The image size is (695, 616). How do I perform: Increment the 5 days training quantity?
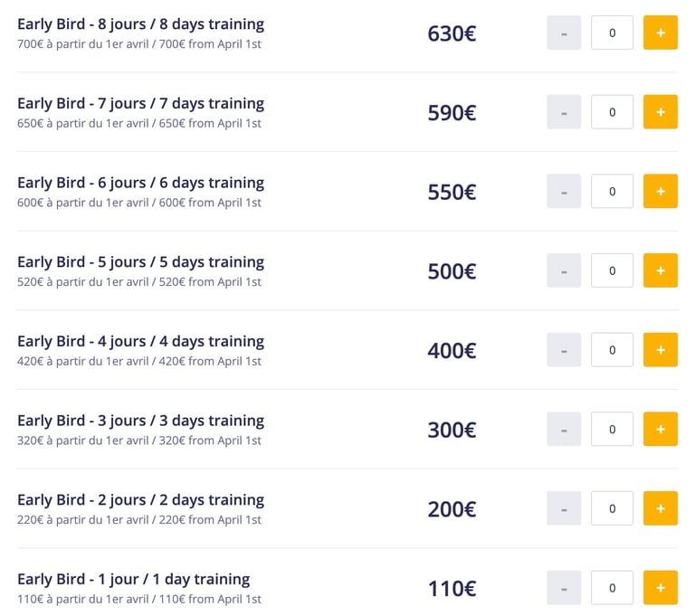coord(660,270)
